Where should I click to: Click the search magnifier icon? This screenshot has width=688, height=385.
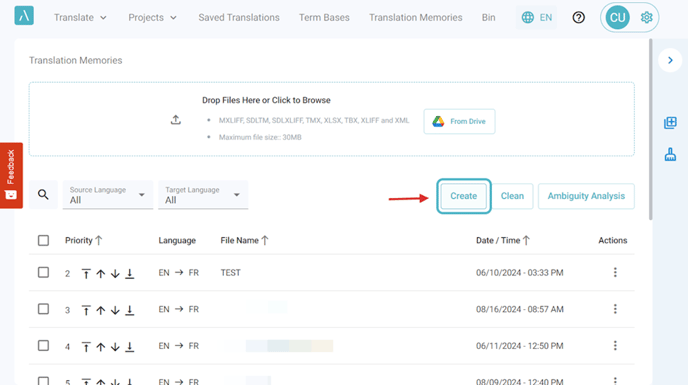click(x=43, y=194)
